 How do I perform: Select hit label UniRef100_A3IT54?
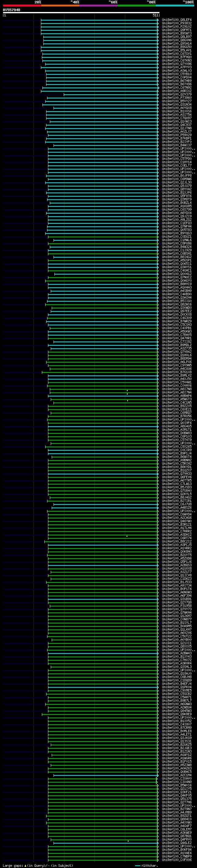(176, 115)
